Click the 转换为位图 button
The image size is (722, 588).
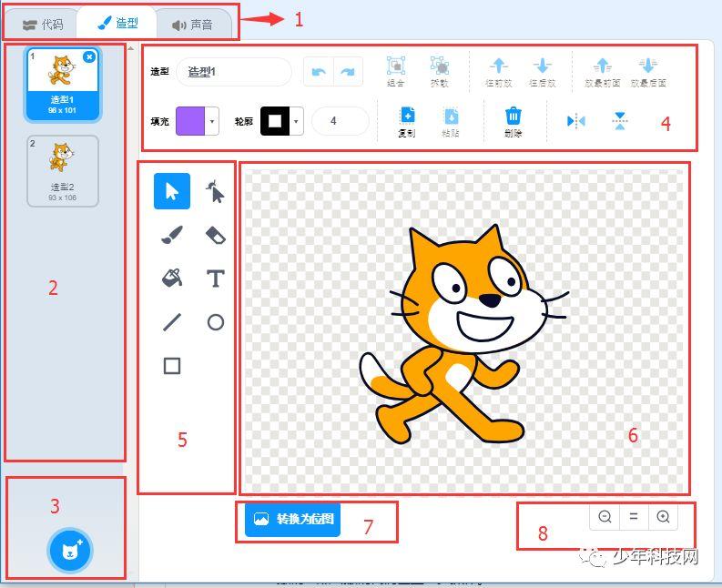click(x=292, y=520)
